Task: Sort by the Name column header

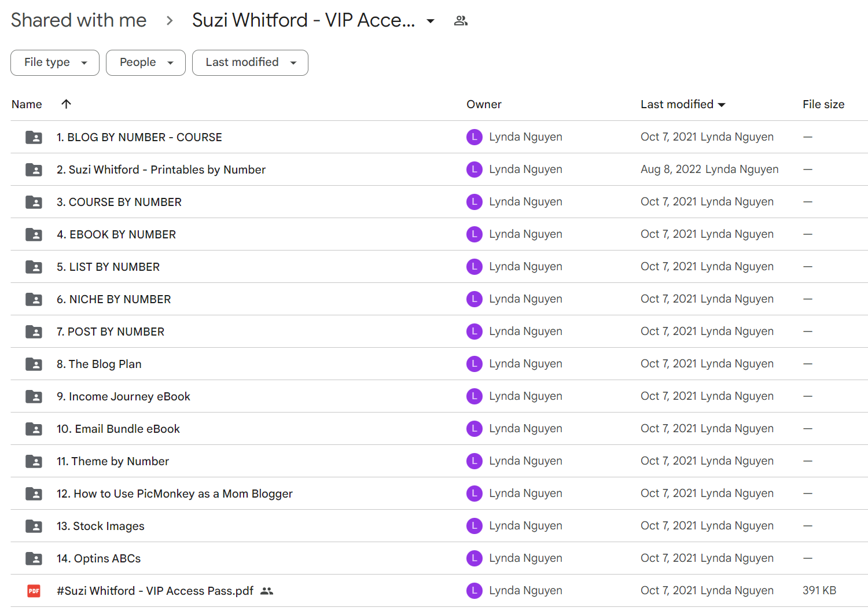Action: (x=27, y=105)
